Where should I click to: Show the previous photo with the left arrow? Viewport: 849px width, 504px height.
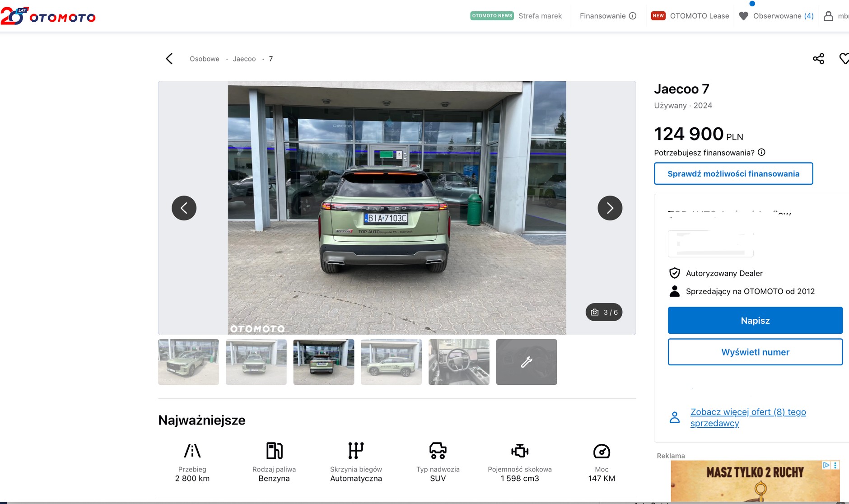(184, 208)
